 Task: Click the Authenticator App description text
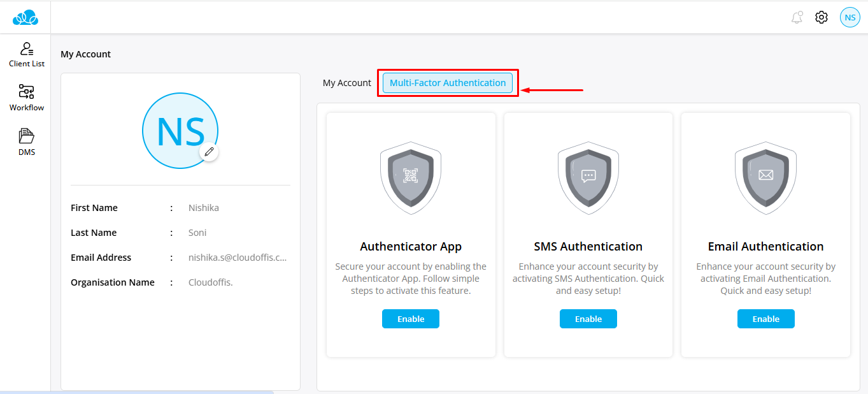[x=411, y=279]
